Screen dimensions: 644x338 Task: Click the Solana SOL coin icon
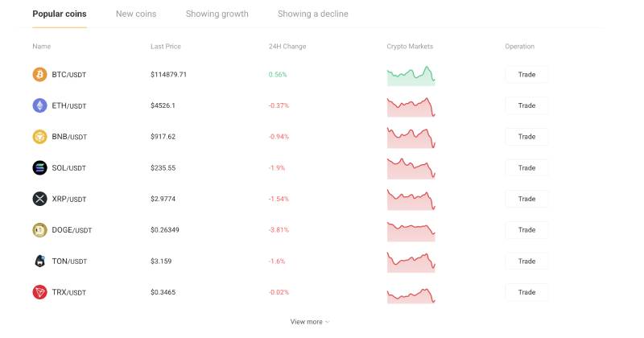click(39, 168)
